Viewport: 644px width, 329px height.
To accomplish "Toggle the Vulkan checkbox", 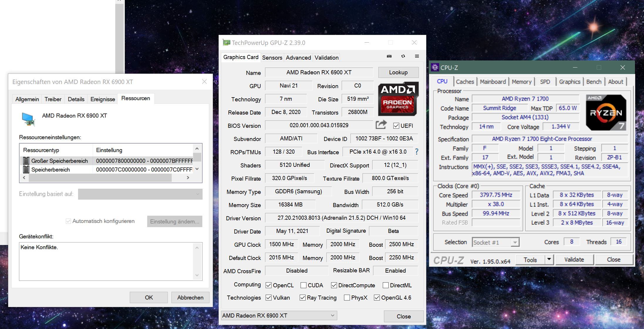I will pos(268,298).
